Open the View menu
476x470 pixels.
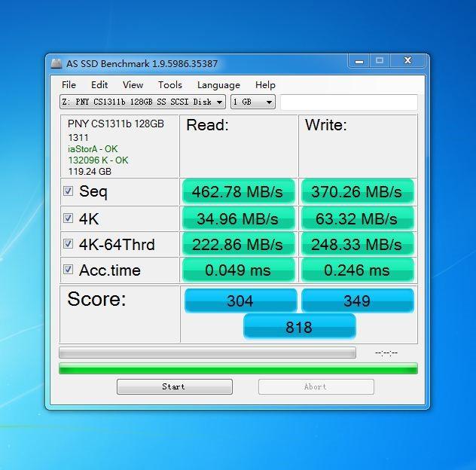pyautogui.click(x=133, y=84)
